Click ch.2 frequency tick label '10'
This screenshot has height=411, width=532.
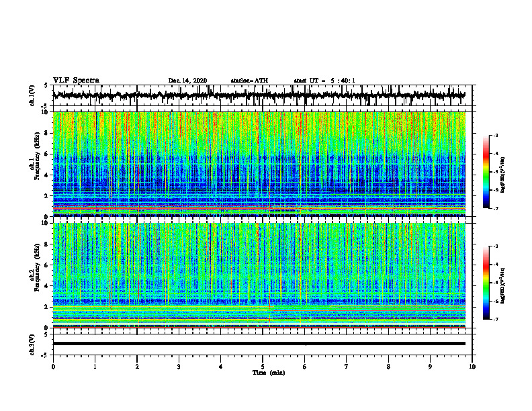point(46,223)
